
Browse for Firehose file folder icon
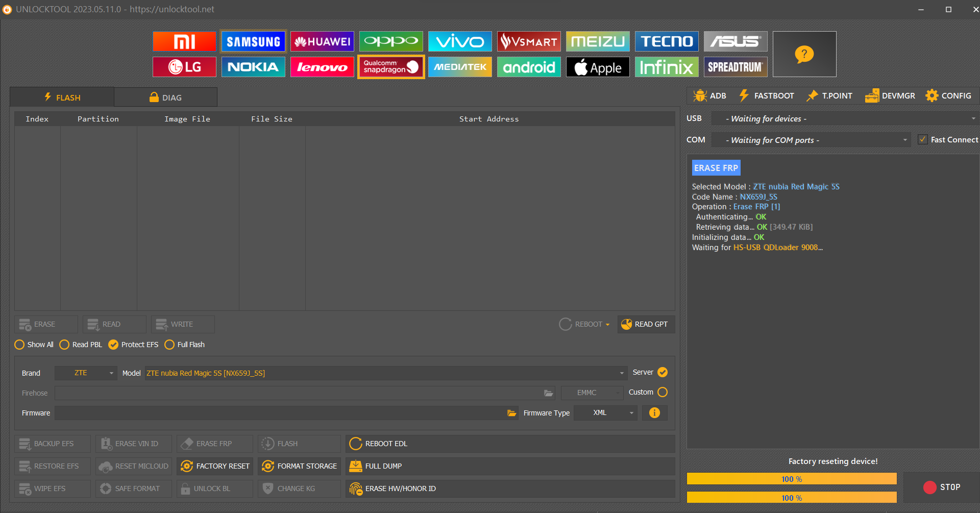point(548,393)
